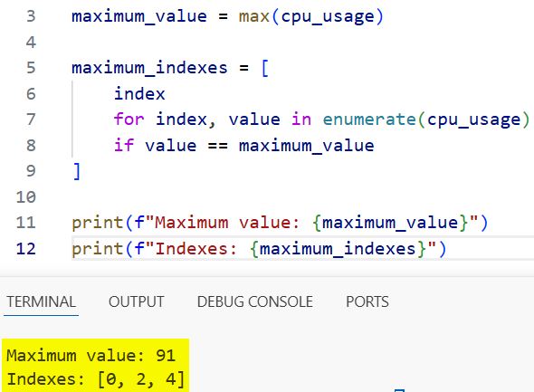Click cpu_usage argument on line 7

[x=473, y=120]
